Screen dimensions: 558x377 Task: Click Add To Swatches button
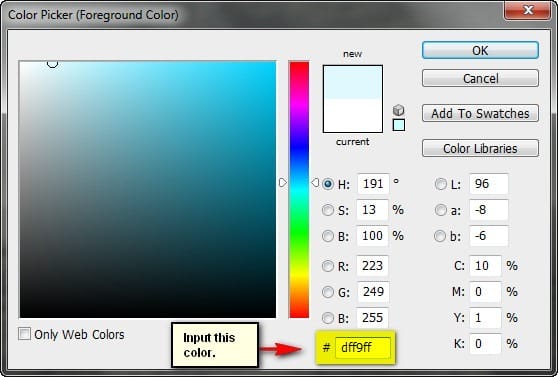pos(480,113)
